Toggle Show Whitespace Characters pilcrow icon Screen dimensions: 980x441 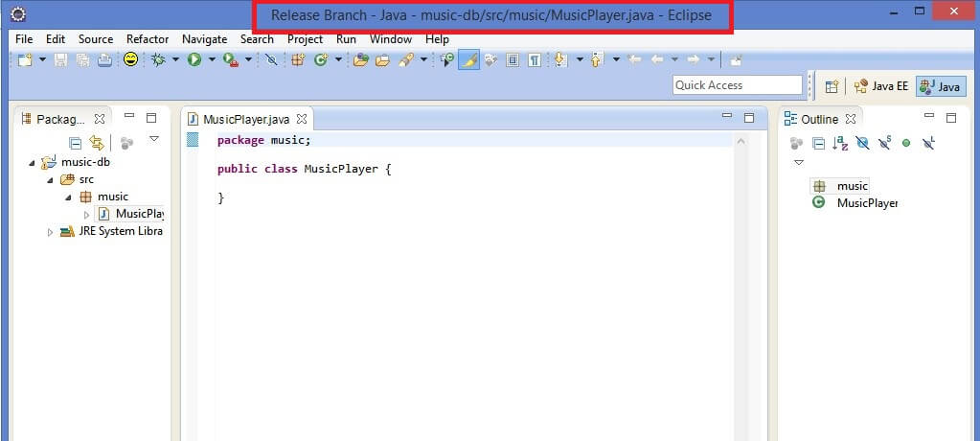535,60
